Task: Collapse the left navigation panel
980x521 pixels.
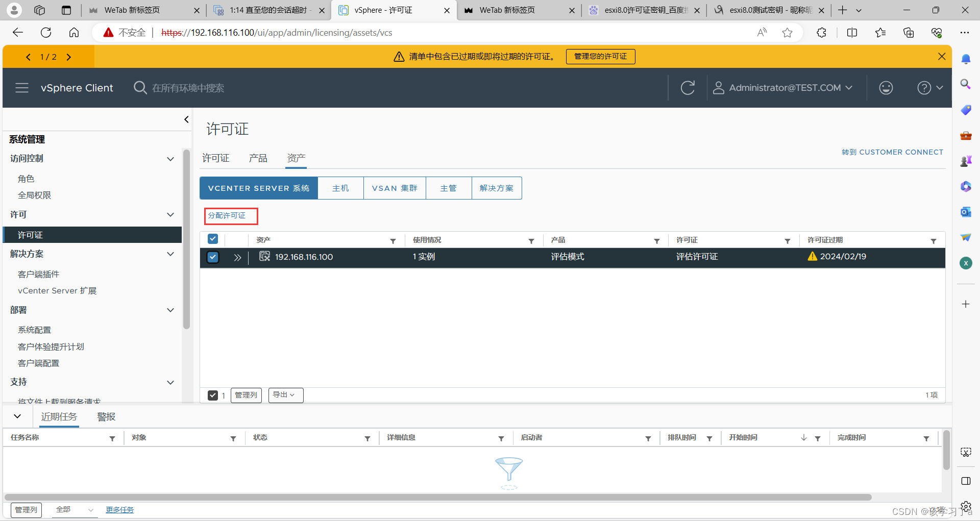Action: coord(186,119)
